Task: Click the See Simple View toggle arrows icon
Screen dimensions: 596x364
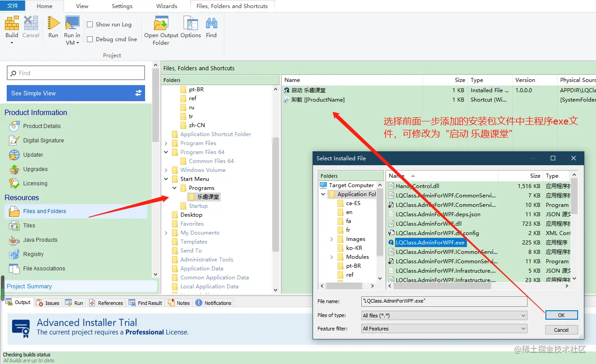Action: [x=138, y=93]
